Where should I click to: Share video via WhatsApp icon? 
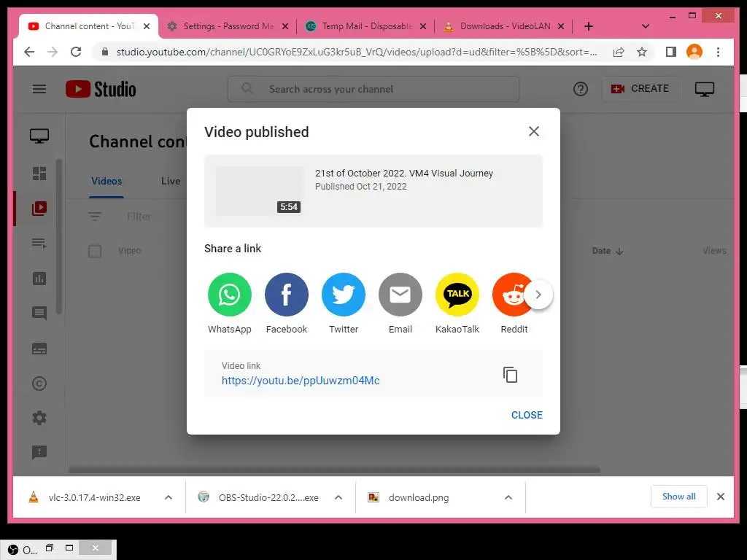click(x=230, y=295)
